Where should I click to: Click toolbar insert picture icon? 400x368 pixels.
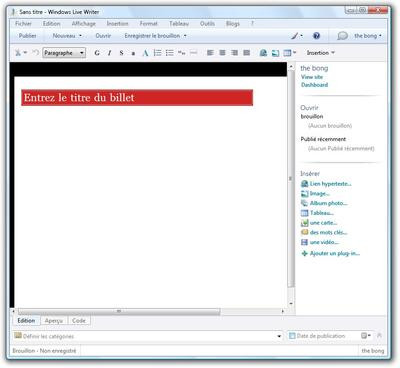275,53
